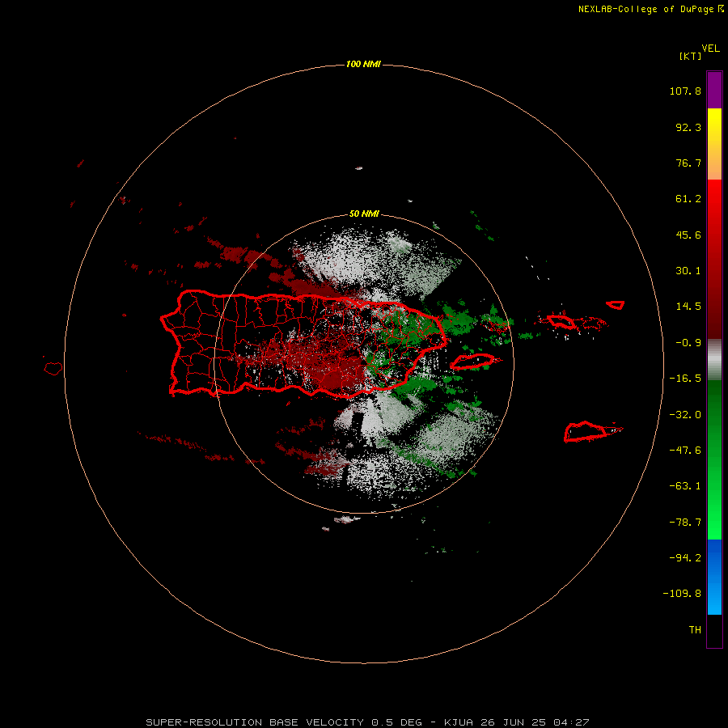Click the -16.5 legend value
728x728 pixels.
(x=685, y=379)
